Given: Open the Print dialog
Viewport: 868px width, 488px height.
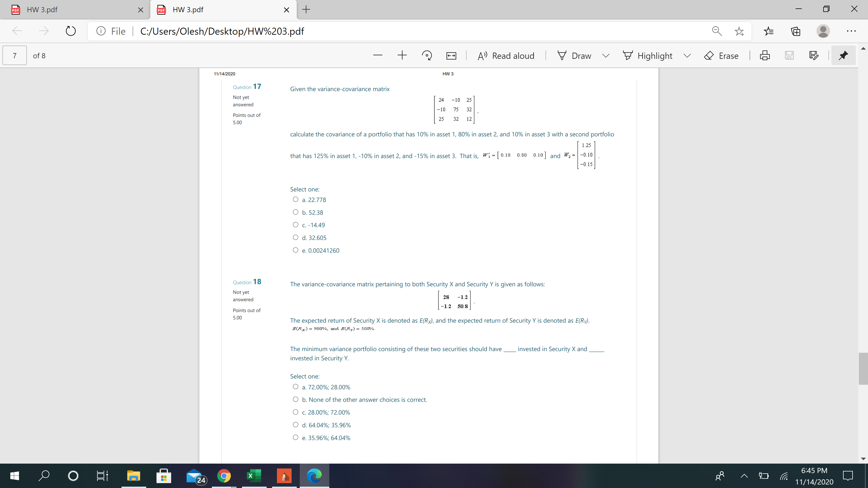Looking at the screenshot, I should pyautogui.click(x=765, y=56).
